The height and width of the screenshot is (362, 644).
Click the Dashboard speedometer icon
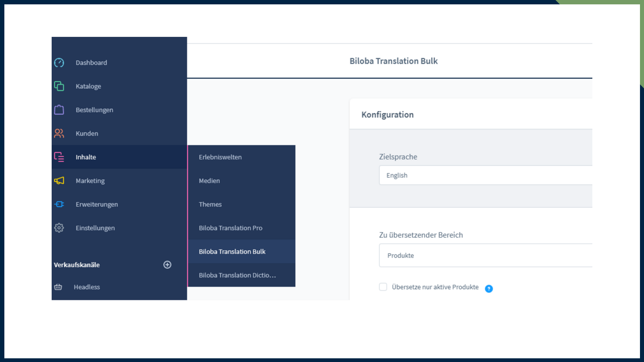pyautogui.click(x=59, y=63)
